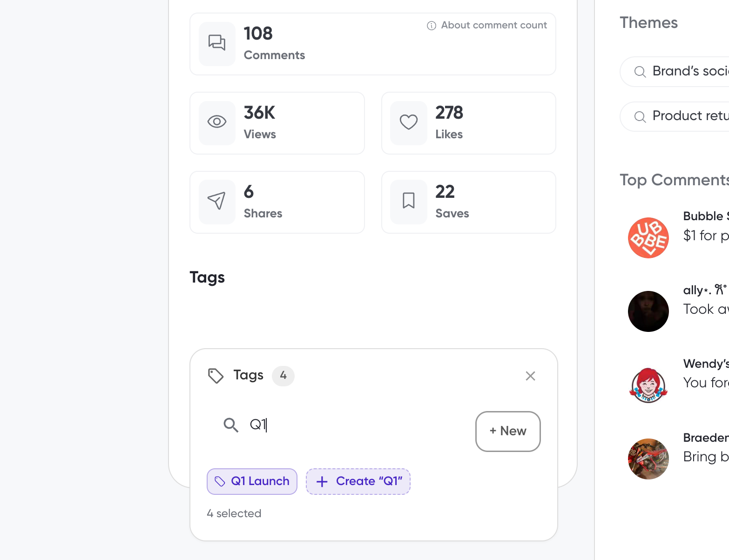Select the Product return theme chip

tap(674, 116)
